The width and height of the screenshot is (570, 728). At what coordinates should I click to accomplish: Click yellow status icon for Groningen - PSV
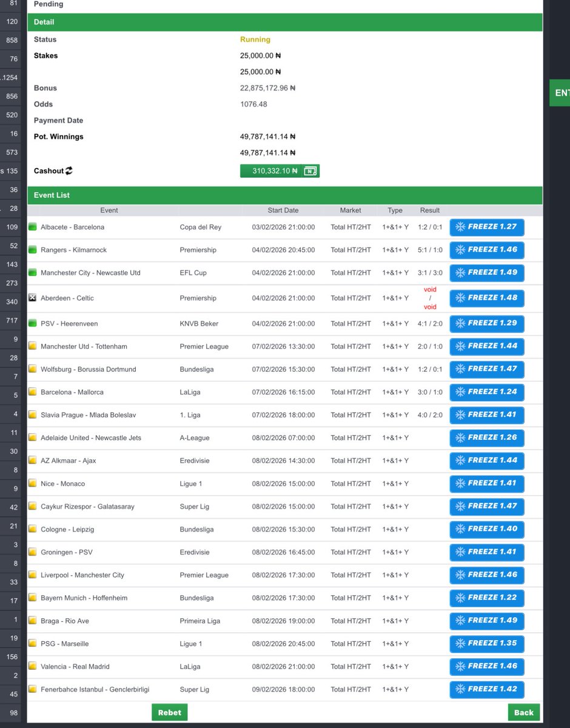tap(33, 552)
